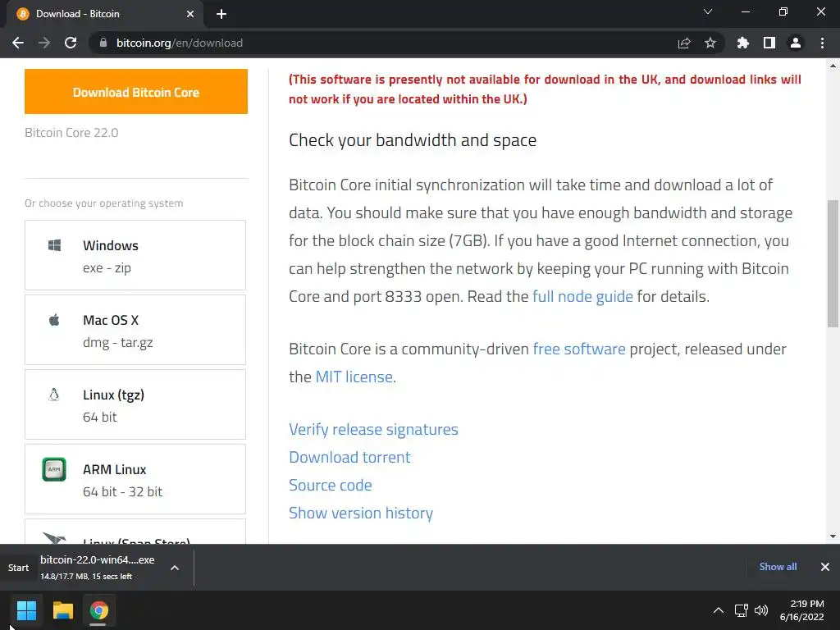Open bitcoin-22.0-win64 download item
The height and width of the screenshot is (630, 840).
tap(98, 568)
